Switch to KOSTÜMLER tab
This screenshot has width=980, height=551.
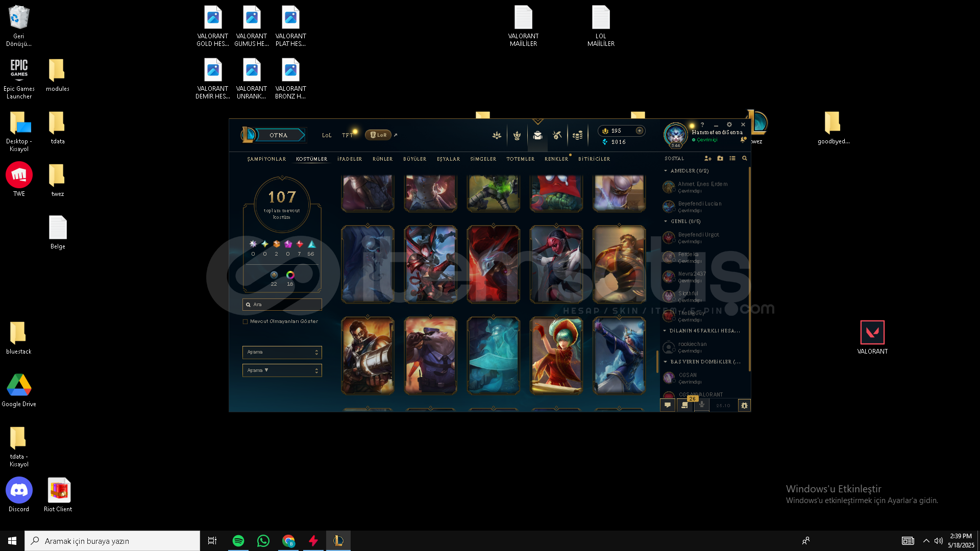click(x=311, y=159)
